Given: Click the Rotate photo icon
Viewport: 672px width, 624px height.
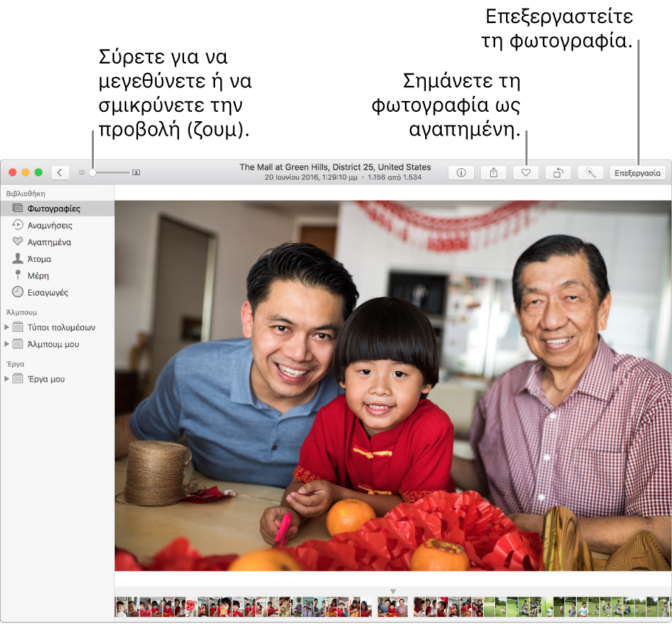Looking at the screenshot, I should tap(558, 173).
